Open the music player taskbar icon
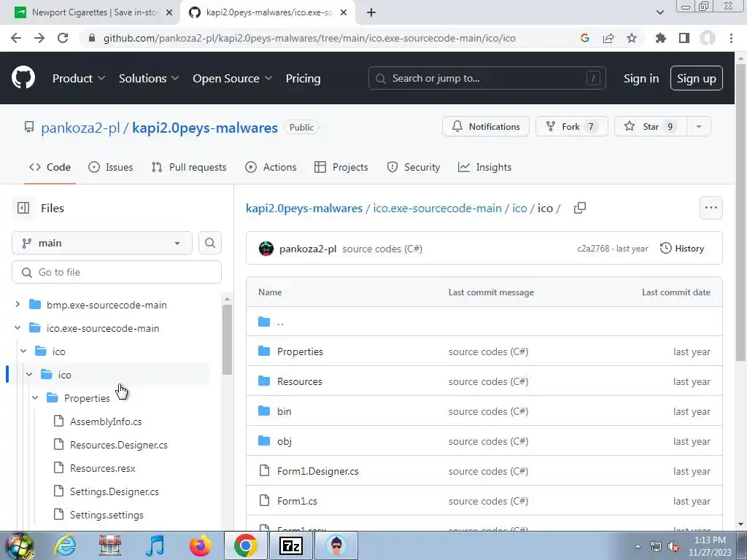This screenshot has width=747, height=560. point(155,545)
